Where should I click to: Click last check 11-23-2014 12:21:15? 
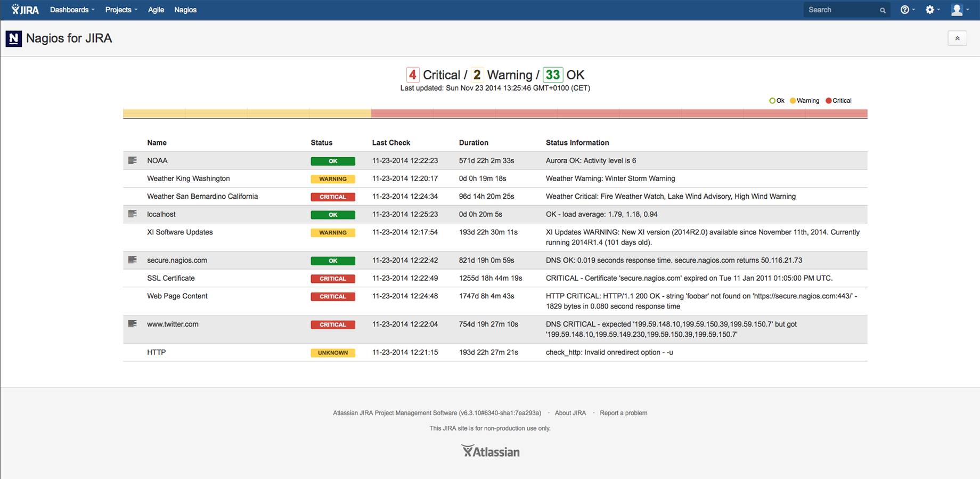(405, 352)
